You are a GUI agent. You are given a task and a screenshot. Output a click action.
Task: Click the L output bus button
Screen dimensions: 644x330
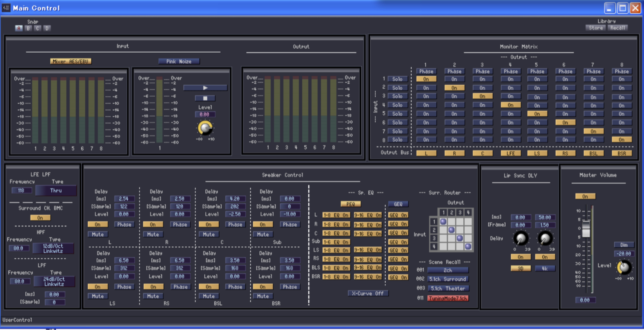click(x=426, y=153)
